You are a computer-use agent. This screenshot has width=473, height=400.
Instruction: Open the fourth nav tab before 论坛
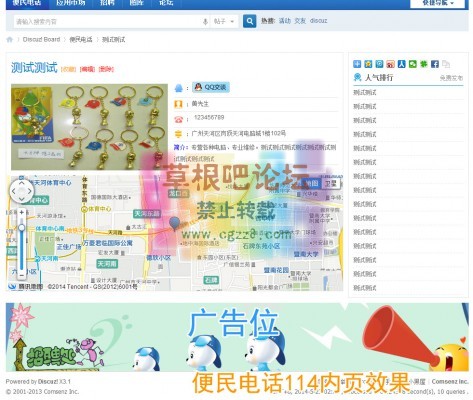136,3
